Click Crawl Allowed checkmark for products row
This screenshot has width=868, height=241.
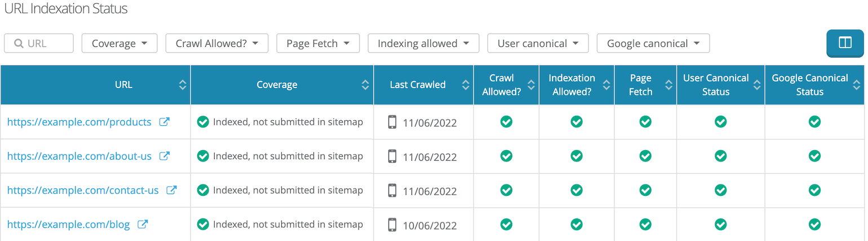[506, 122]
